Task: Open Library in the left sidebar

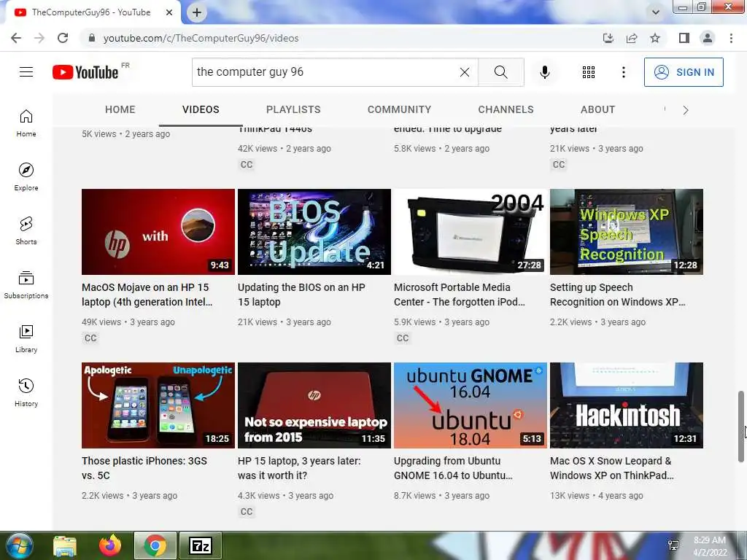Action: [26, 338]
